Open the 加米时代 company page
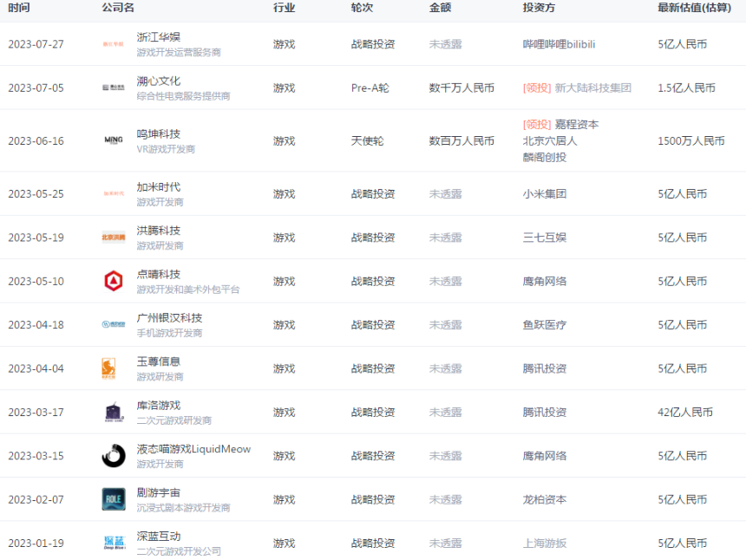746x560 pixels. coord(159,186)
